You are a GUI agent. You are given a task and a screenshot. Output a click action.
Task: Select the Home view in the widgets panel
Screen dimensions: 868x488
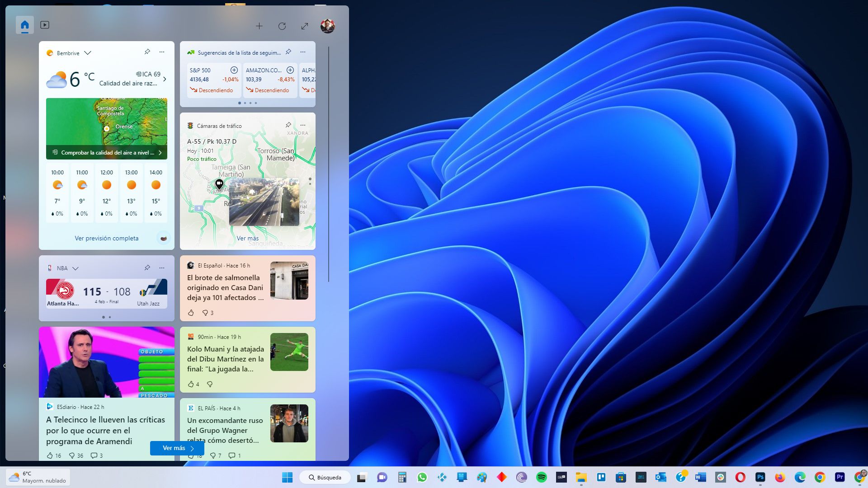pyautogui.click(x=25, y=25)
